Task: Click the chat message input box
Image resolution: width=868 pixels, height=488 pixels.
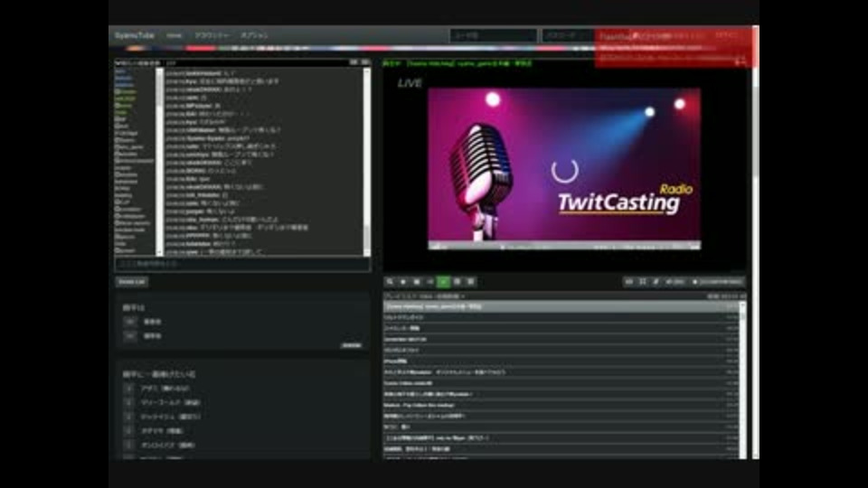Action: [242, 264]
